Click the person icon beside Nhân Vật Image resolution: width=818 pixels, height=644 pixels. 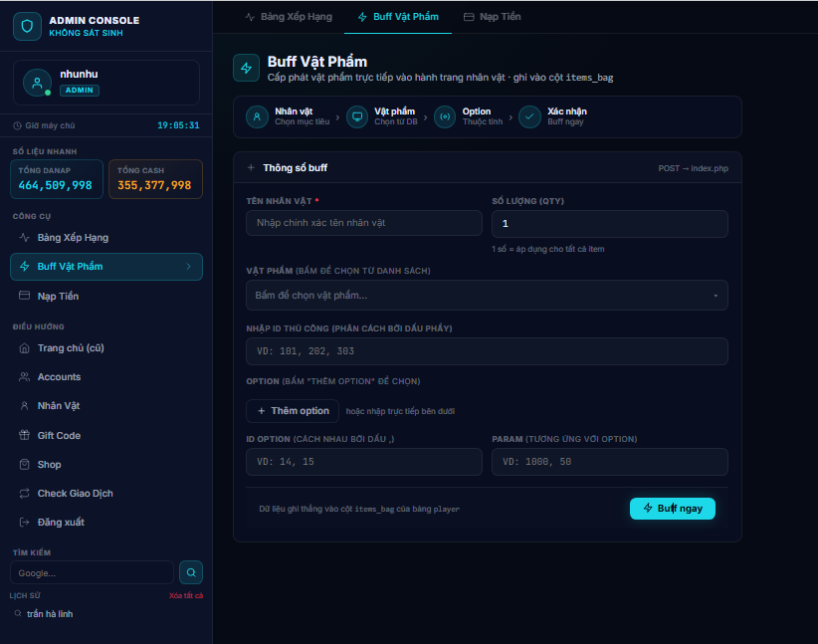[x=25, y=405]
